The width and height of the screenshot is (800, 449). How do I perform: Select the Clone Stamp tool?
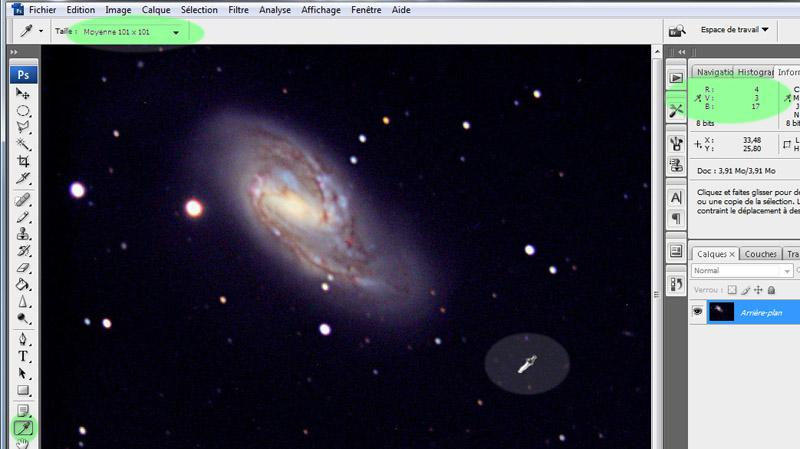pyautogui.click(x=22, y=234)
